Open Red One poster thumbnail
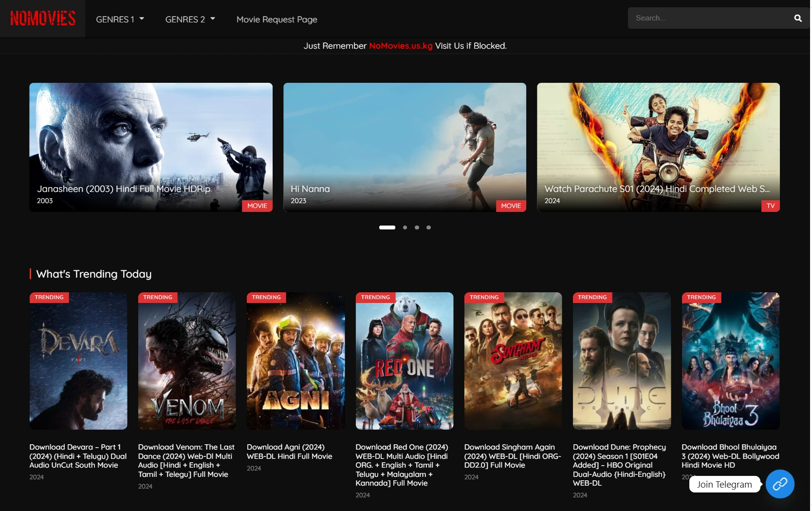This screenshot has height=511, width=812. tap(405, 361)
